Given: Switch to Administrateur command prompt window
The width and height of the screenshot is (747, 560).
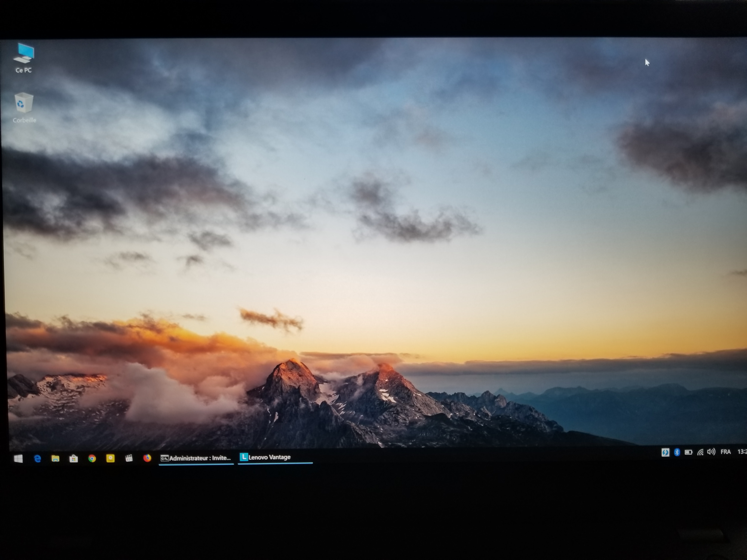Looking at the screenshot, I should coord(196,458).
